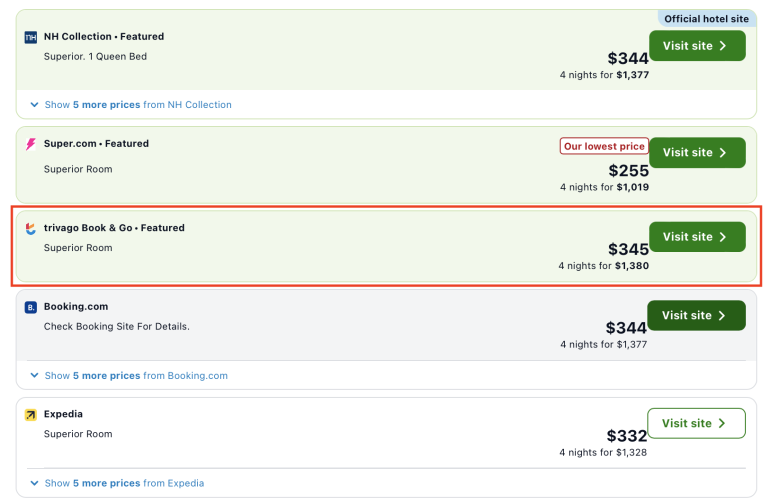
Task: Click Check Booking Site For Details text
Action: coord(116,326)
